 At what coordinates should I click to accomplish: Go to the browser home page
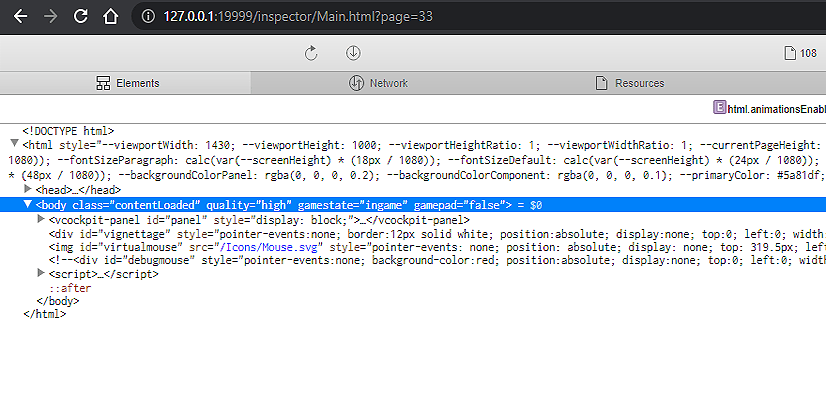click(113, 17)
